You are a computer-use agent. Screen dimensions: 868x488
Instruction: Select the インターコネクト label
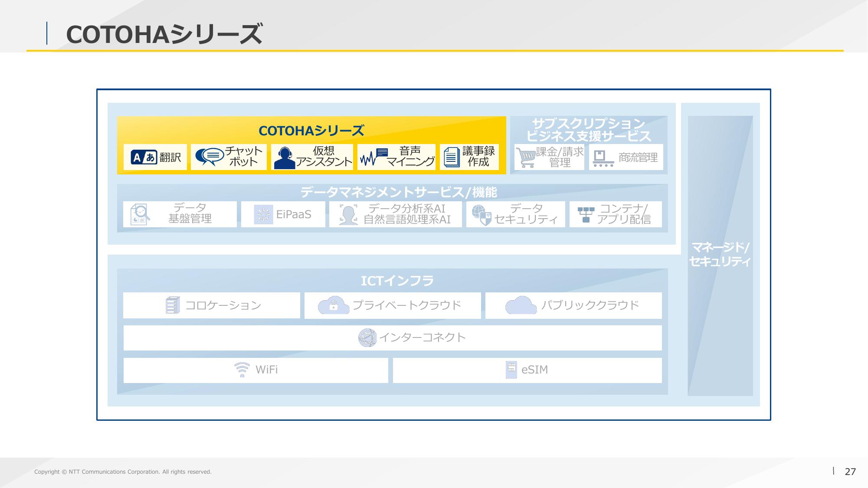[x=423, y=337]
